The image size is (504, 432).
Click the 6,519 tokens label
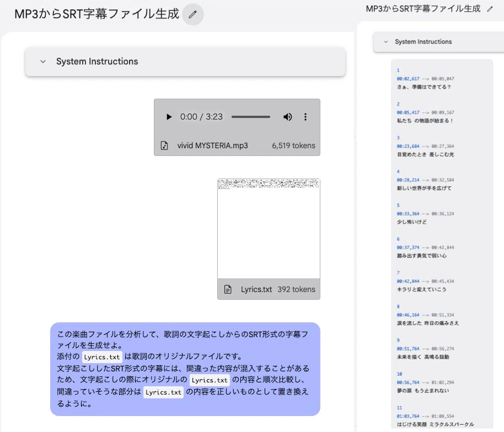293,145
